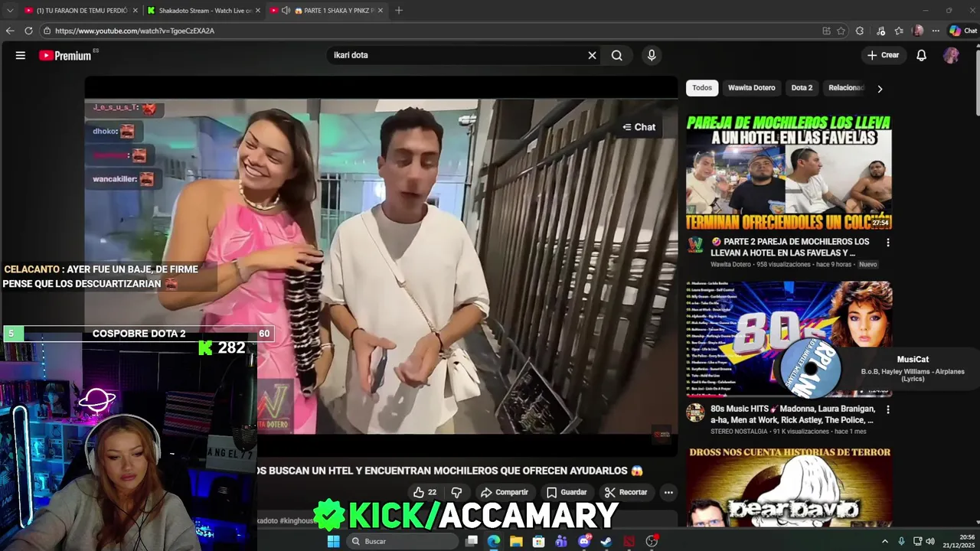Viewport: 980px width, 551px height.
Task: Clear the 'ikari dota' search text
Action: pyautogui.click(x=592, y=55)
